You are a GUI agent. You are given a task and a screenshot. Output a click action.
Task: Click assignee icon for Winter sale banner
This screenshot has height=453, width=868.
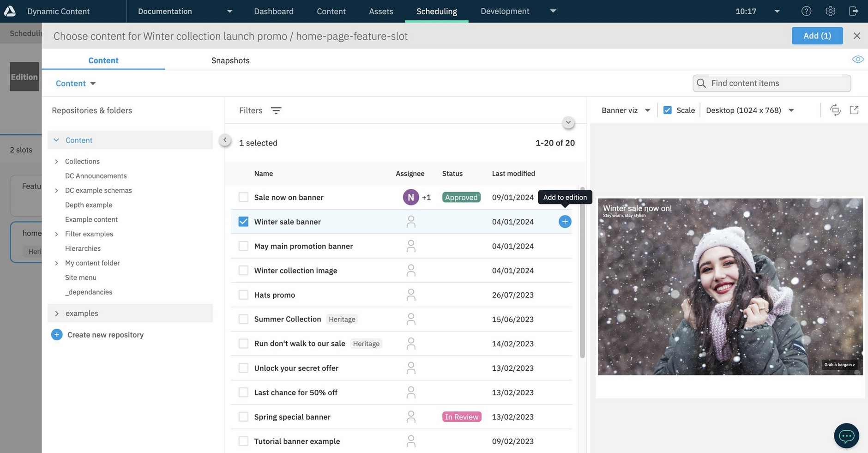click(411, 222)
